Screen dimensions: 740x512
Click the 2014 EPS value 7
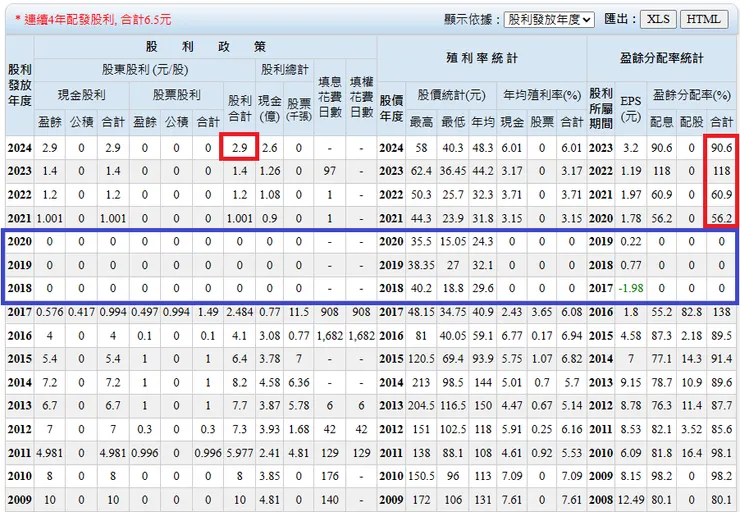pos(631,359)
